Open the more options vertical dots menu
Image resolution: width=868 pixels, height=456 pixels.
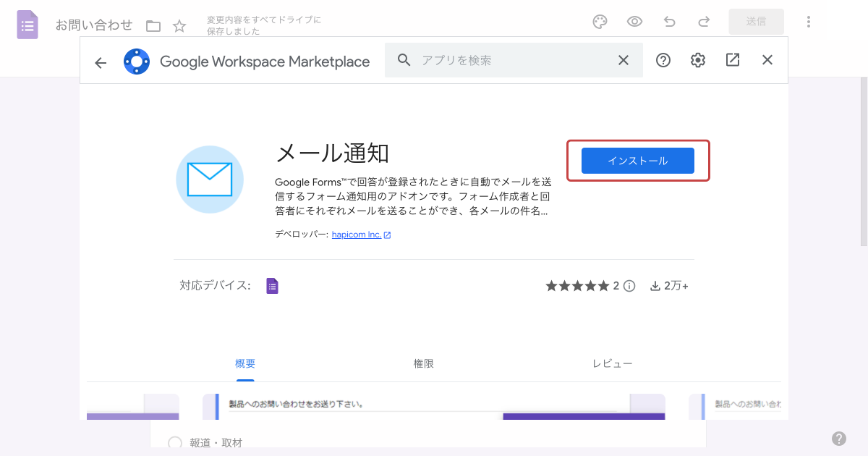pyautogui.click(x=809, y=22)
